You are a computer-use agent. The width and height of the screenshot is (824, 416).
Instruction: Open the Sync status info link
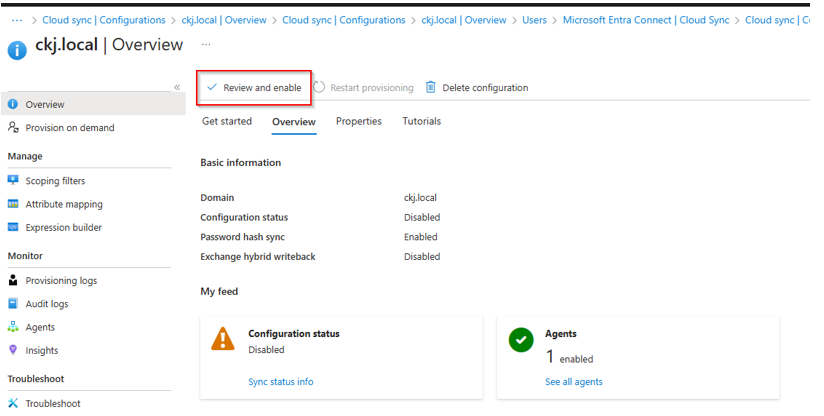[x=280, y=382]
